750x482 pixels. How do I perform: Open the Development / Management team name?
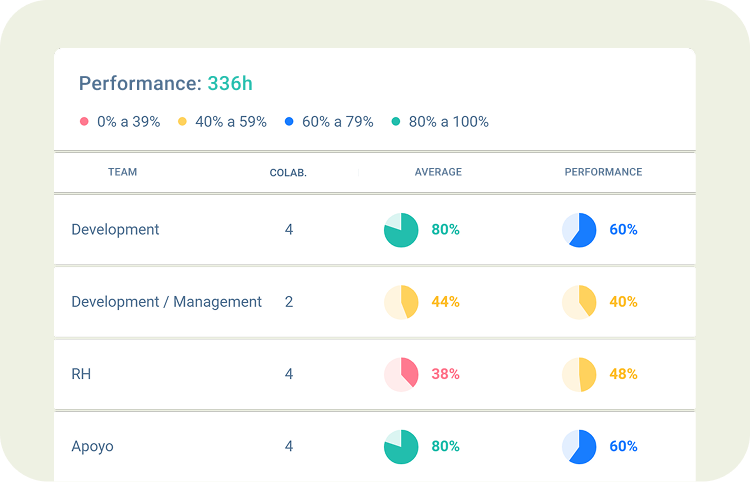[x=166, y=302]
